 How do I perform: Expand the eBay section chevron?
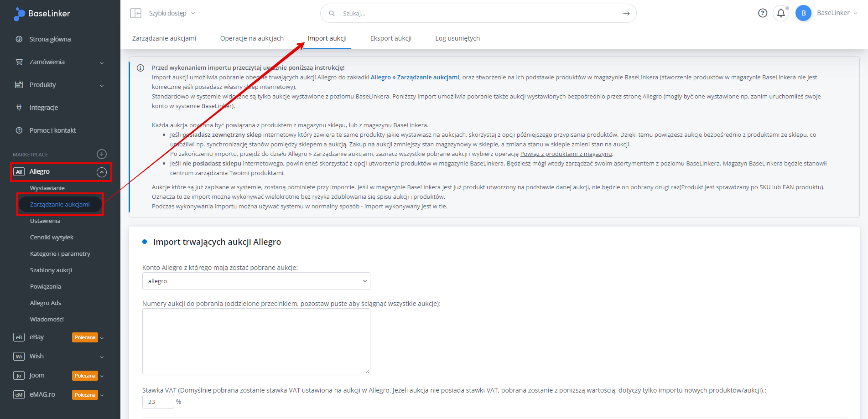[x=102, y=338]
